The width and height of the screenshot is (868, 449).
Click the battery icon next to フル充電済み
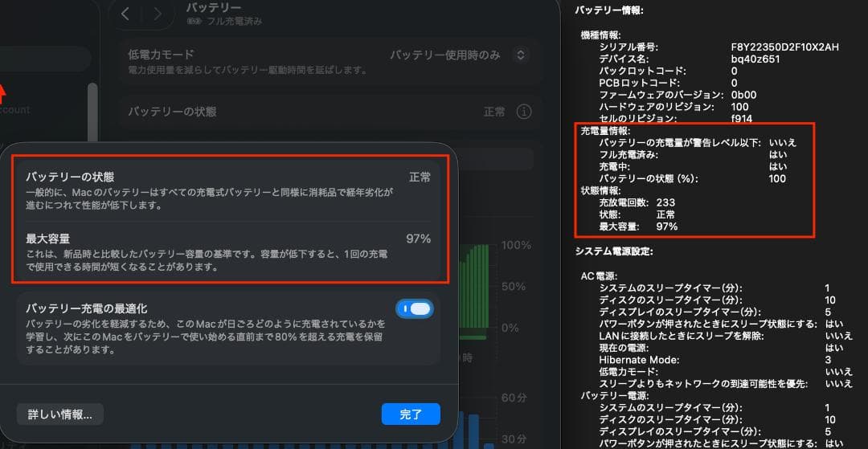[x=193, y=22]
